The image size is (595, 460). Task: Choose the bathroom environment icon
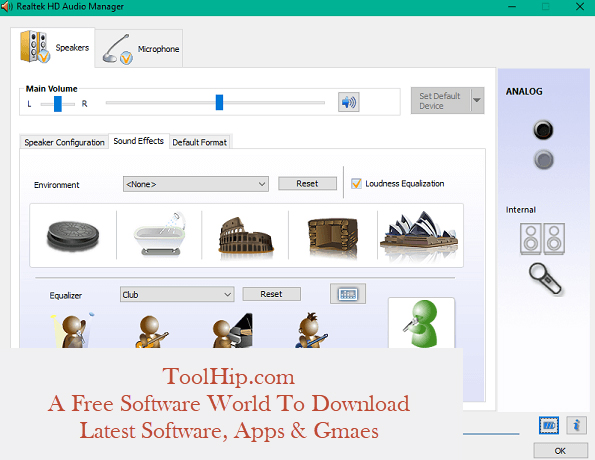[x=160, y=234]
